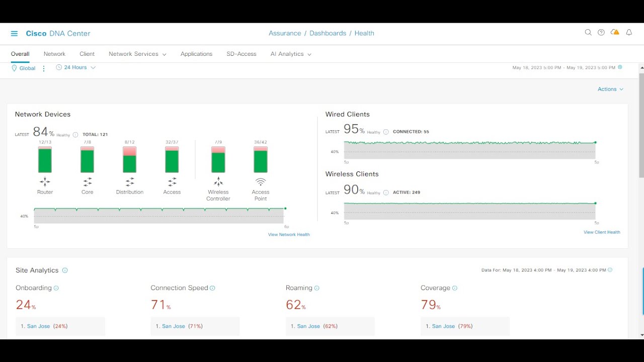Screen dimensions: 644x362
Task: Click the Access Point 36/42 health bar
Action: [261, 159]
